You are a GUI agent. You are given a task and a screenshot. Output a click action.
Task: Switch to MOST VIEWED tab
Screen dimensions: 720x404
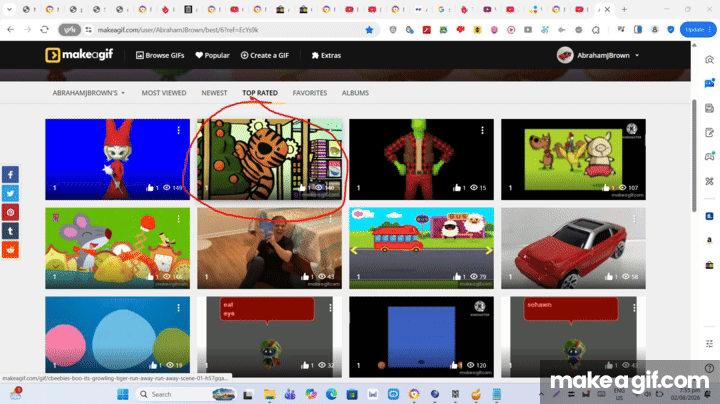click(164, 93)
